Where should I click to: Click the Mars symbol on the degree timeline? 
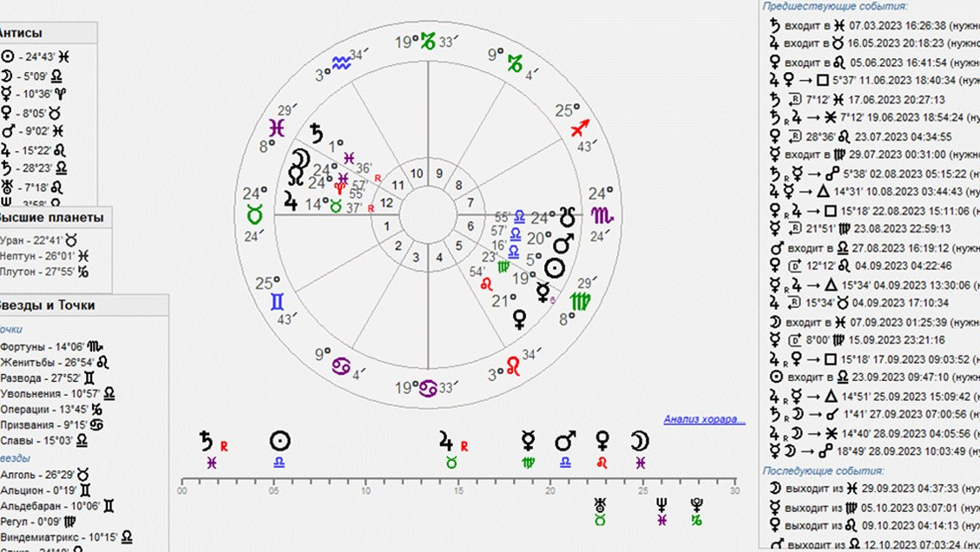pyautogui.click(x=566, y=441)
